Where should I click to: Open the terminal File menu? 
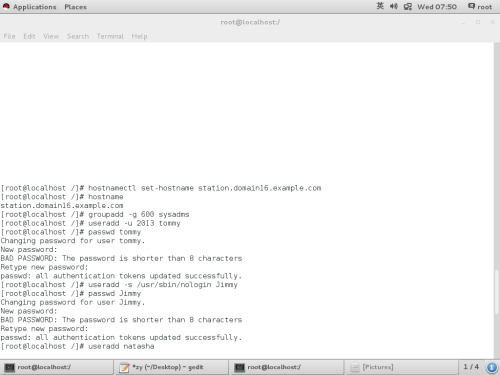[9, 36]
